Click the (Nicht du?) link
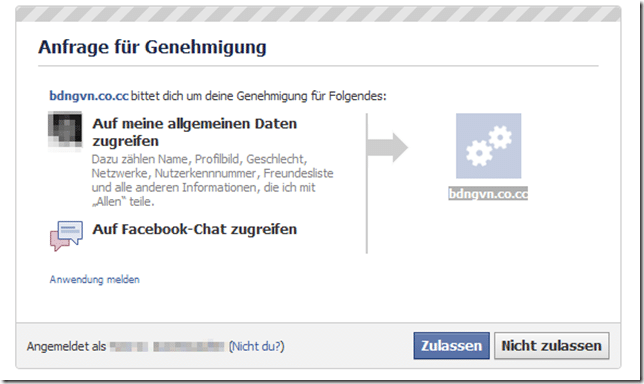 [256, 346]
